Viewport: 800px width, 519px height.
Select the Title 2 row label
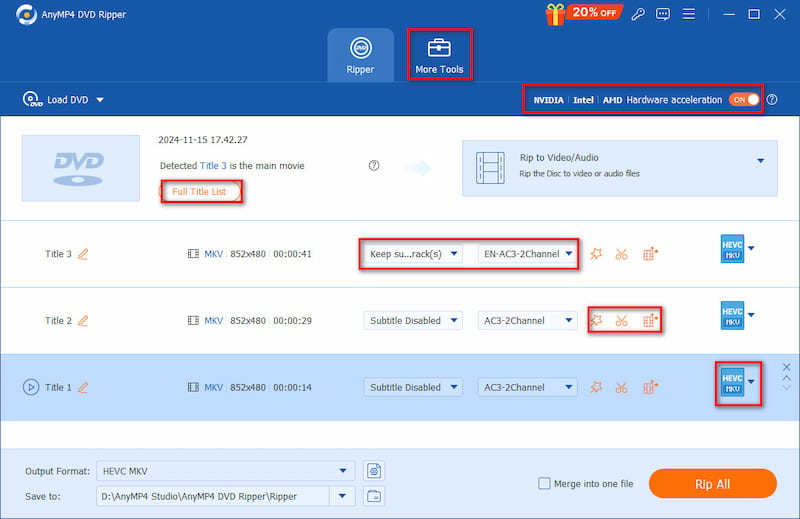58,320
